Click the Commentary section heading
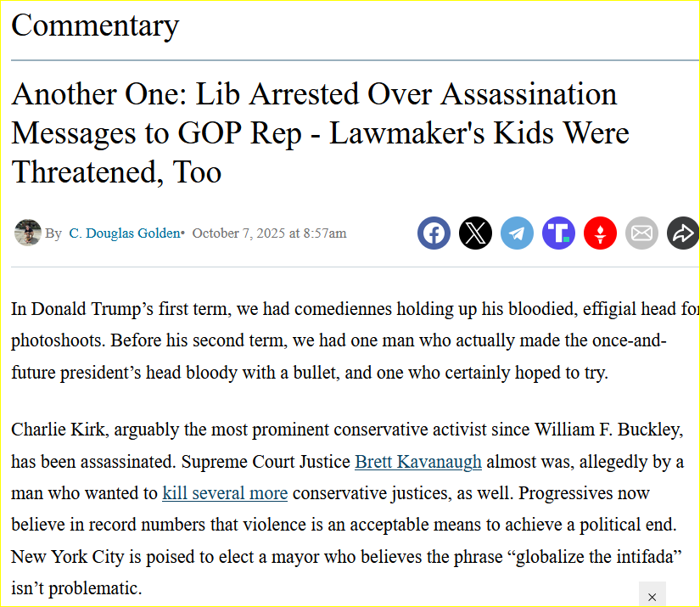Image resolution: width=700 pixels, height=607 pixels. point(95,25)
